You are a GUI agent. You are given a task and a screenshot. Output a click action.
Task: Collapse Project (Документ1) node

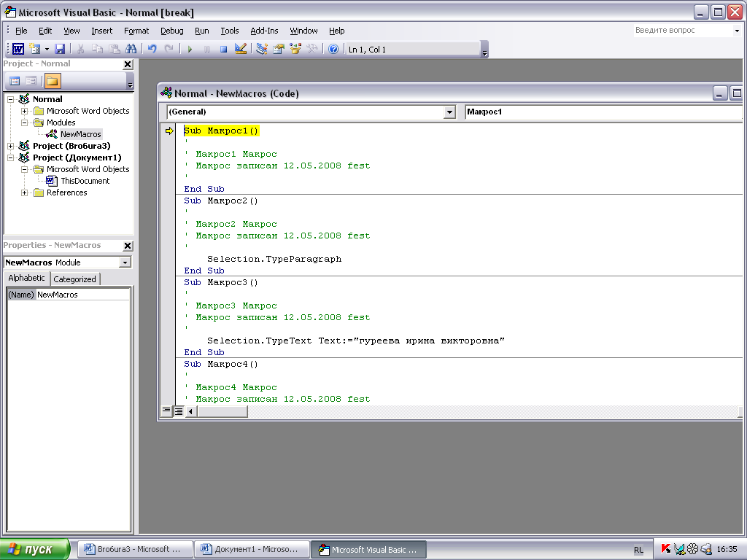click(10, 157)
